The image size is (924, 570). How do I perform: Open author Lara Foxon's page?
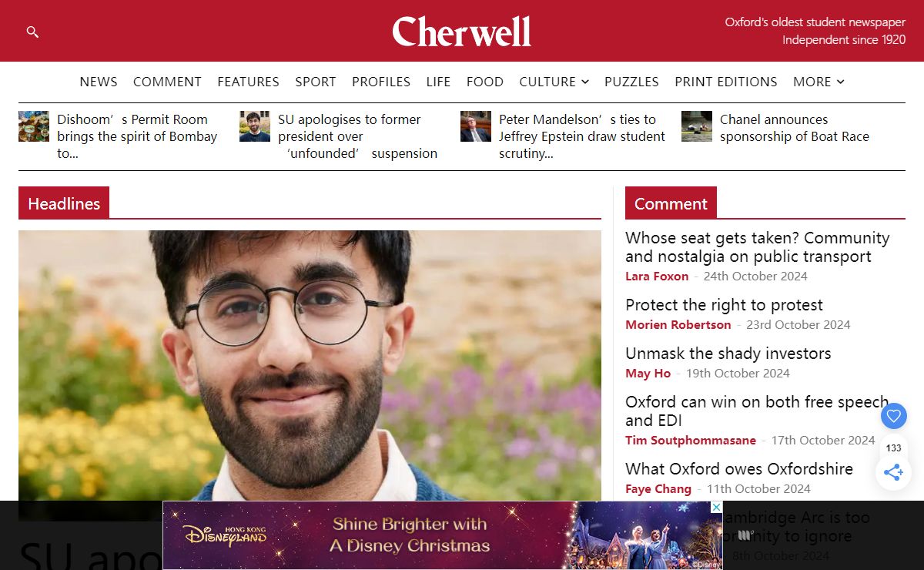click(x=657, y=277)
